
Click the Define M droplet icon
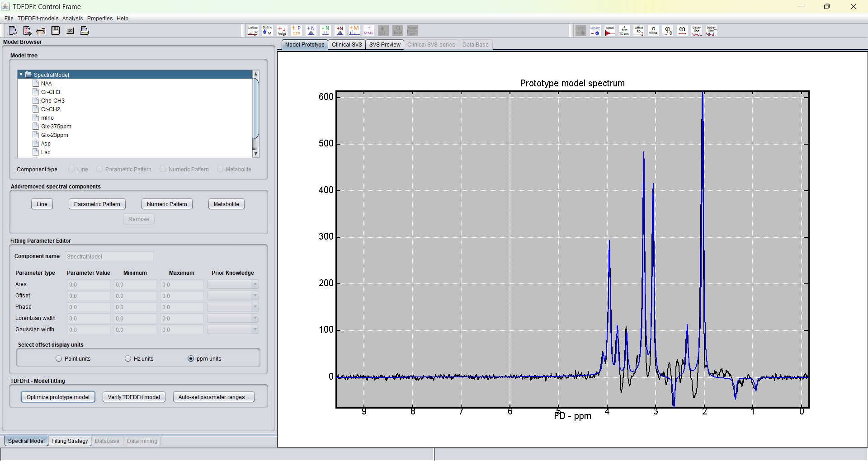pos(268,31)
